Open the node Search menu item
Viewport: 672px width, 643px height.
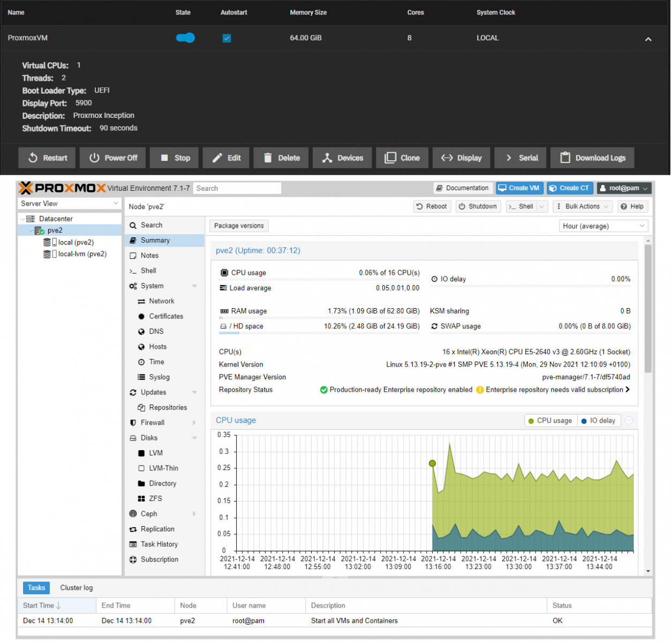(164, 226)
